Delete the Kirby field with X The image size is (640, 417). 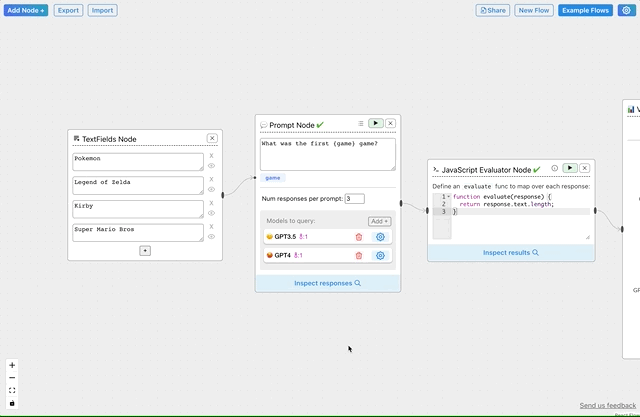211,203
